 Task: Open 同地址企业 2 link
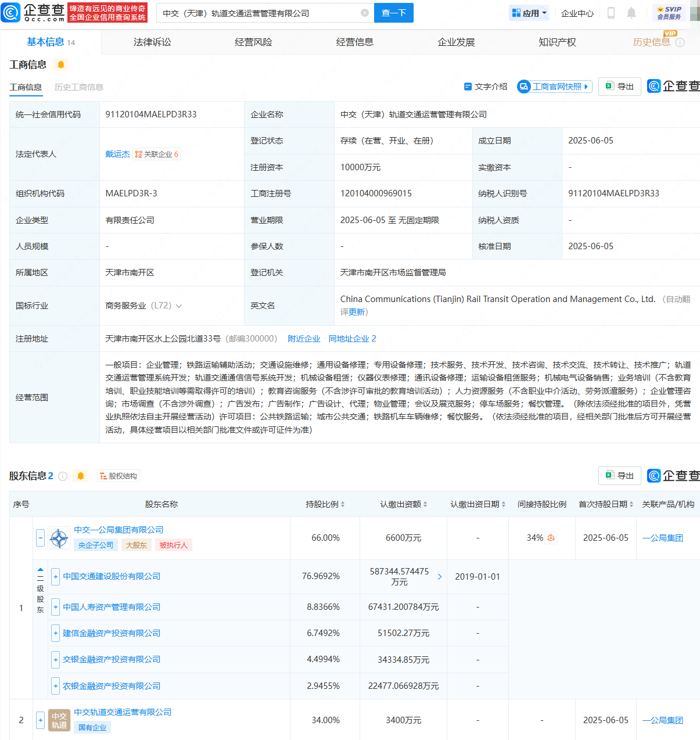point(353,339)
